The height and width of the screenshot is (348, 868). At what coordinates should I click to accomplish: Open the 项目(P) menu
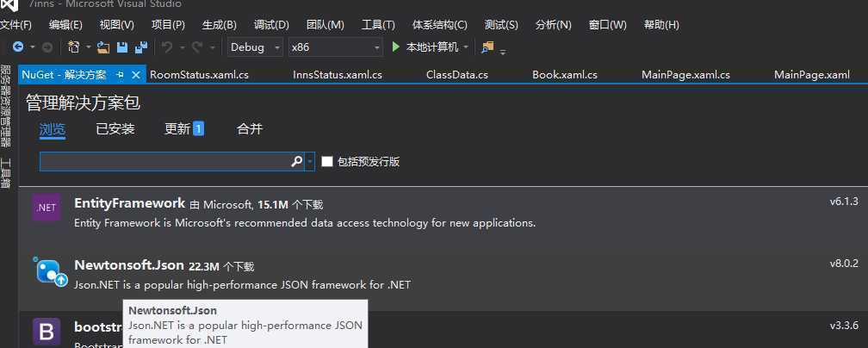(168, 25)
